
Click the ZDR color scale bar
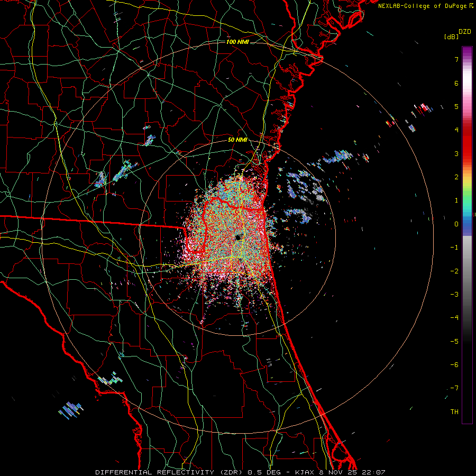pyautogui.click(x=467, y=235)
